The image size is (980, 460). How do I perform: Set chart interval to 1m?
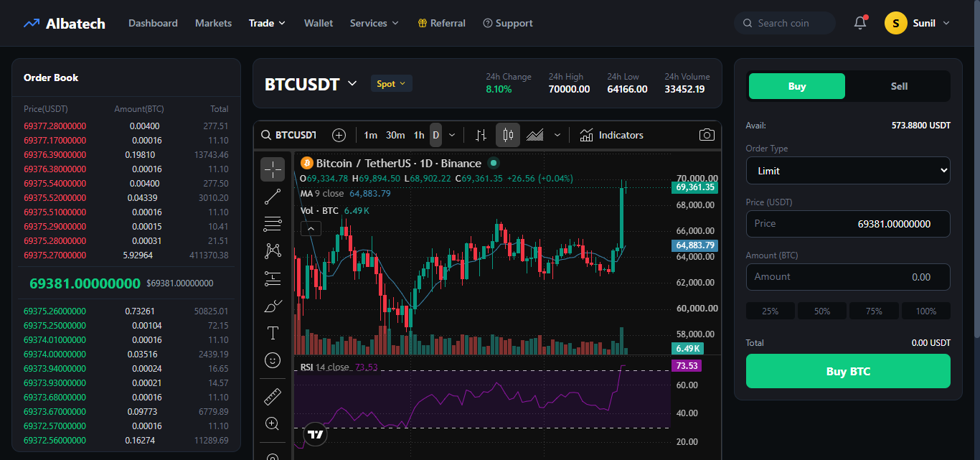(370, 135)
